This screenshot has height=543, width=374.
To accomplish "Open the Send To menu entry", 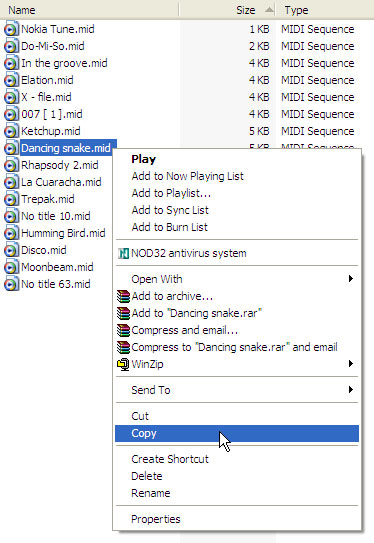I will pos(237,390).
